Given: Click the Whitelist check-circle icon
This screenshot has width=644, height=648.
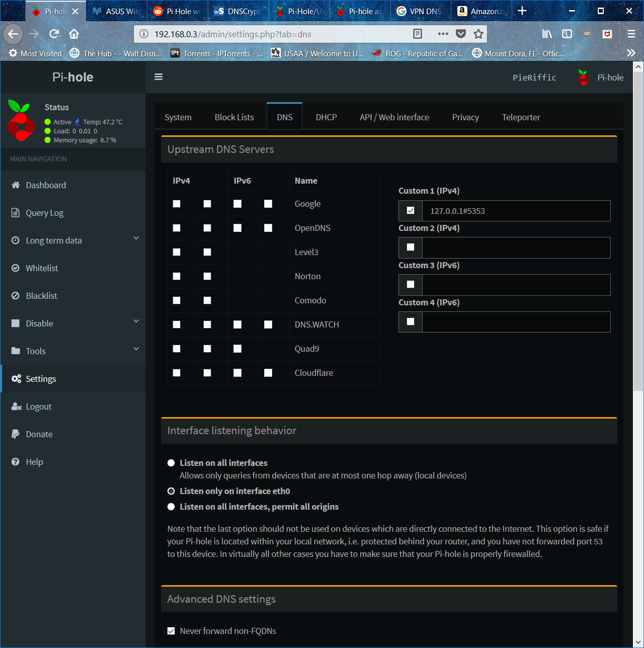Looking at the screenshot, I should pyautogui.click(x=16, y=268).
